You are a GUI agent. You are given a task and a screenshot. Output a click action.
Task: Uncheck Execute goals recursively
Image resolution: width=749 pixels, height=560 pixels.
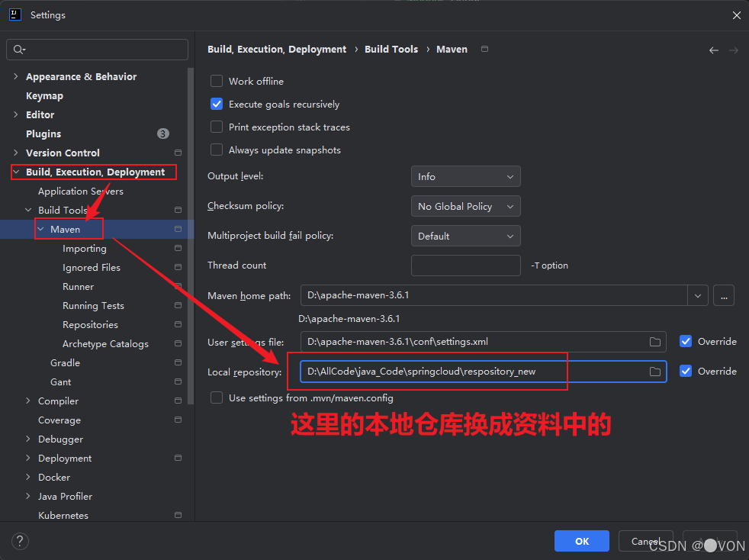(217, 105)
